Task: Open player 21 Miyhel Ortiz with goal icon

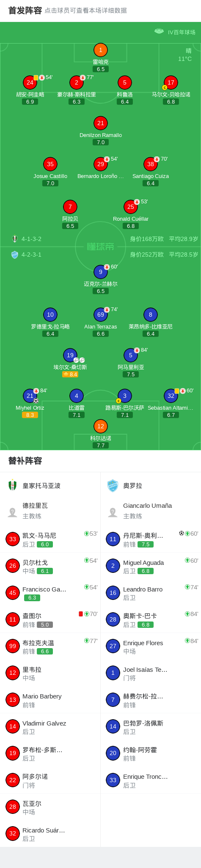Action: click(30, 396)
